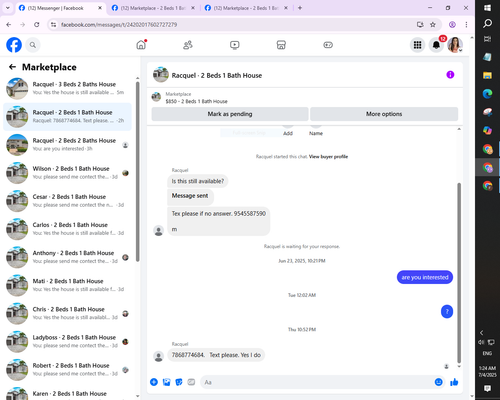Click the browser forward arrow
This screenshot has width=500, height=400.
(x=23, y=24)
